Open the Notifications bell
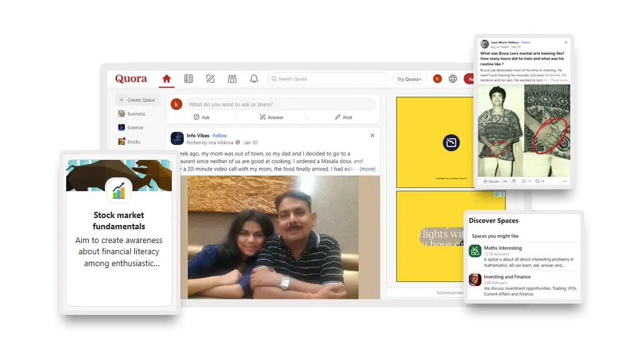 click(254, 79)
